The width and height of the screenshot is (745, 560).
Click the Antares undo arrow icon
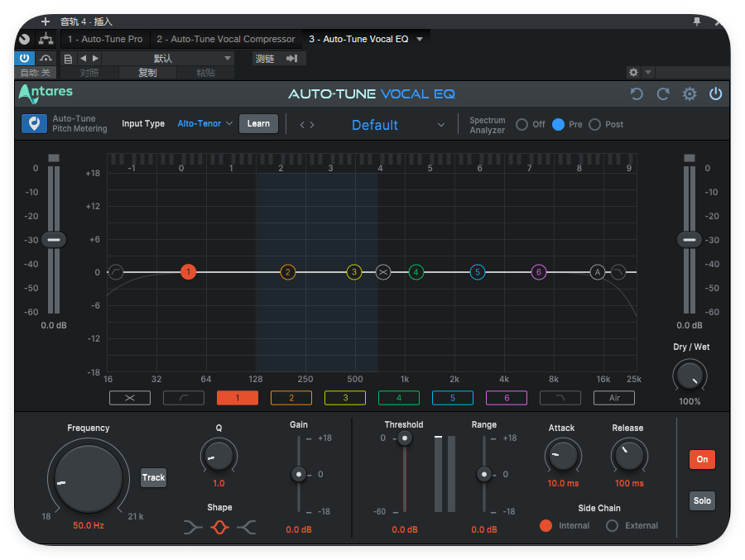click(x=637, y=94)
